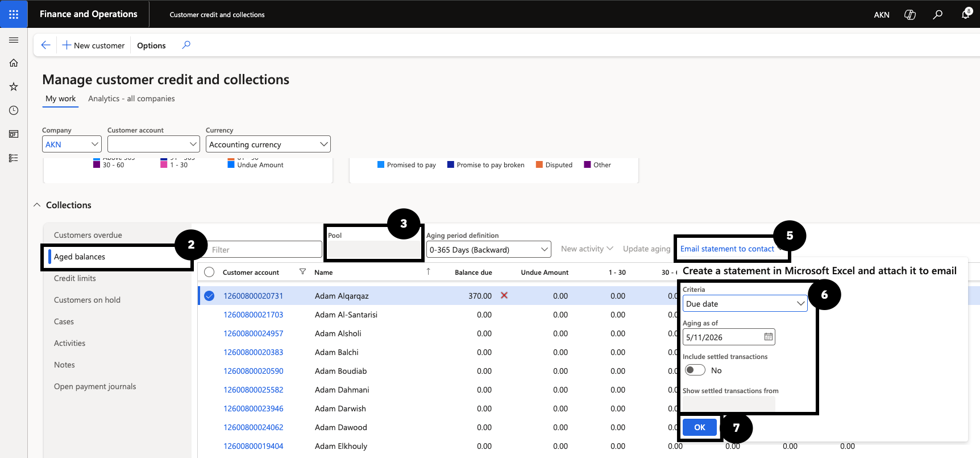
Task: Click the filter funnel on Customer account column
Action: (302, 272)
